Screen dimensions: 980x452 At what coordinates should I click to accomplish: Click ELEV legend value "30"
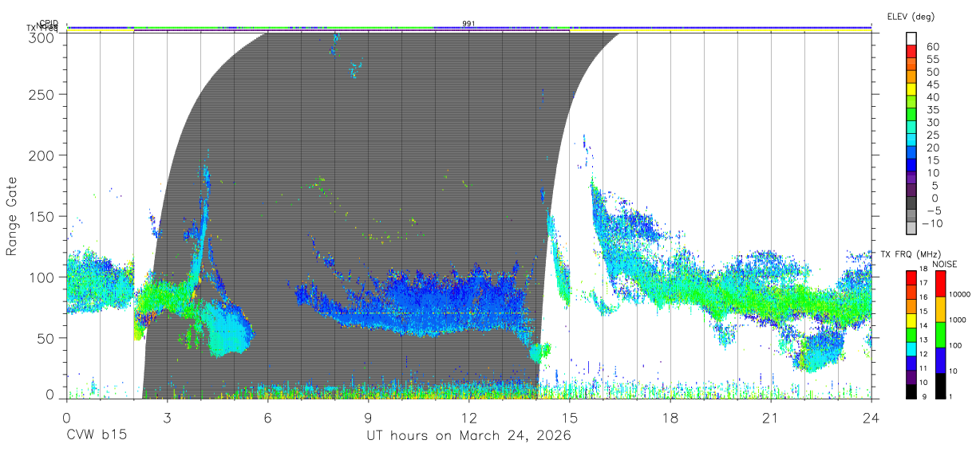click(933, 122)
